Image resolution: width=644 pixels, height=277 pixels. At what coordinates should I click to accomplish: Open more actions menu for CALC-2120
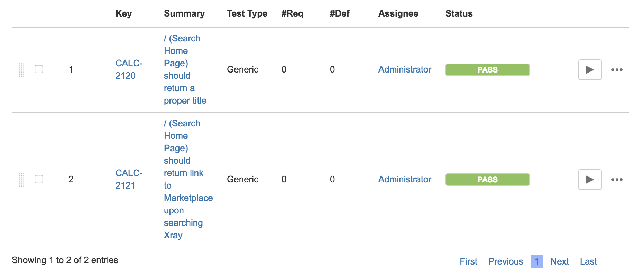coord(617,70)
